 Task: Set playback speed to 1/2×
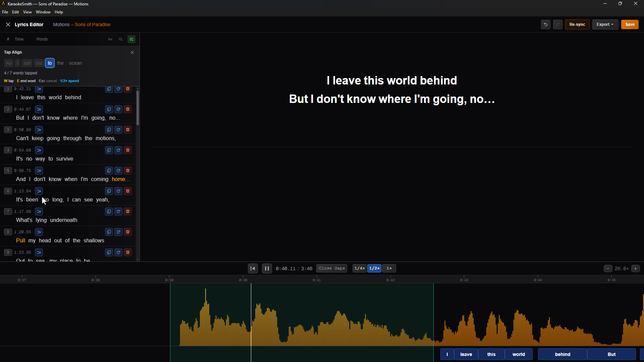coord(374,268)
